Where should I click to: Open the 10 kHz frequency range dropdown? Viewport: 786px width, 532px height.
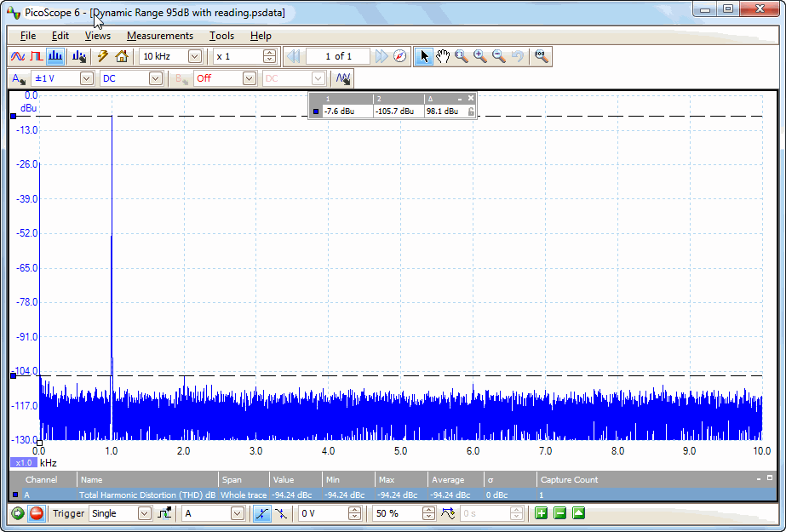[x=194, y=56]
